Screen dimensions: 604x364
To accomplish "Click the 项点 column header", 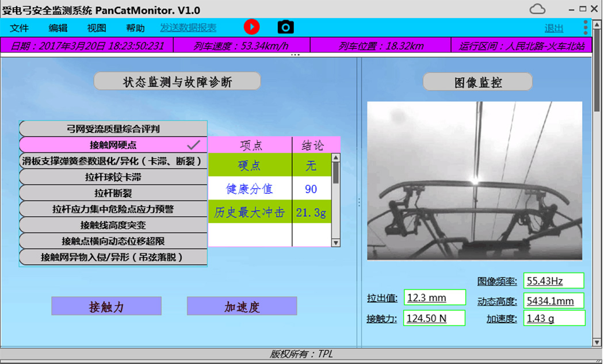I will [250, 145].
